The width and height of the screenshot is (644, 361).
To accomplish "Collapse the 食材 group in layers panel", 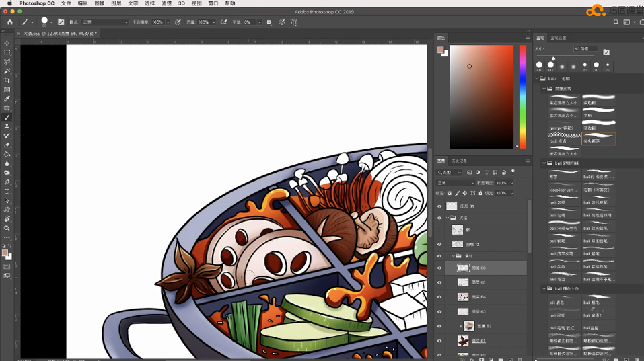I will pos(454,256).
